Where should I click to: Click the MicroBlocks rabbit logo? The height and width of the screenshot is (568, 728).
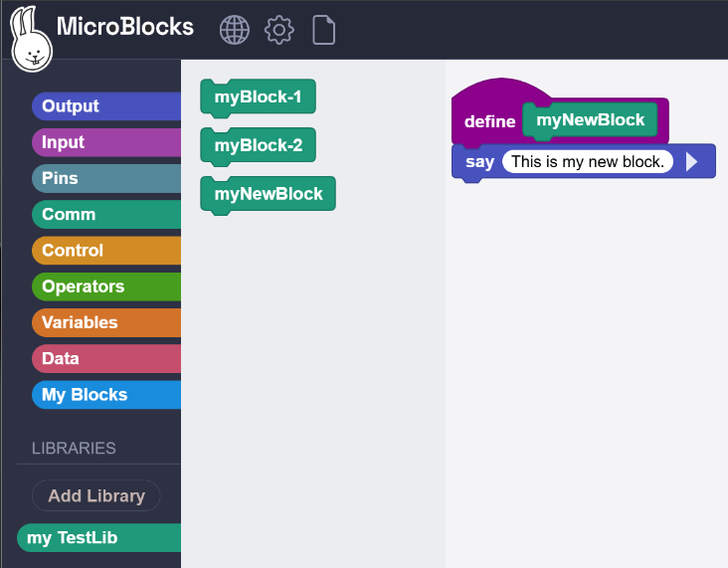(31, 39)
